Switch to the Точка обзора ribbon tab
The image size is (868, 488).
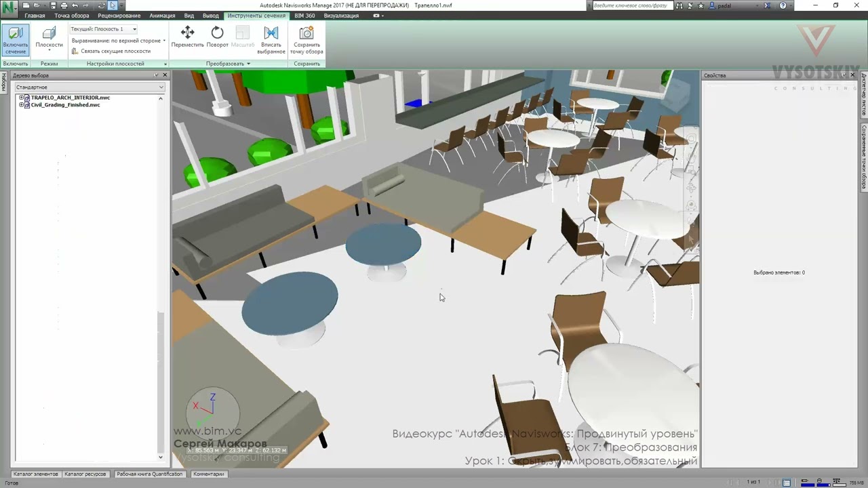(x=72, y=16)
